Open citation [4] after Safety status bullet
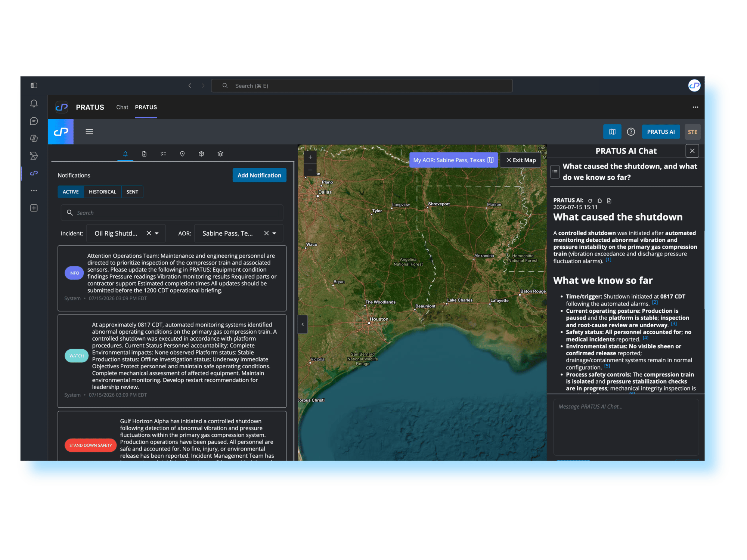The height and width of the screenshot is (560, 747). click(645, 338)
